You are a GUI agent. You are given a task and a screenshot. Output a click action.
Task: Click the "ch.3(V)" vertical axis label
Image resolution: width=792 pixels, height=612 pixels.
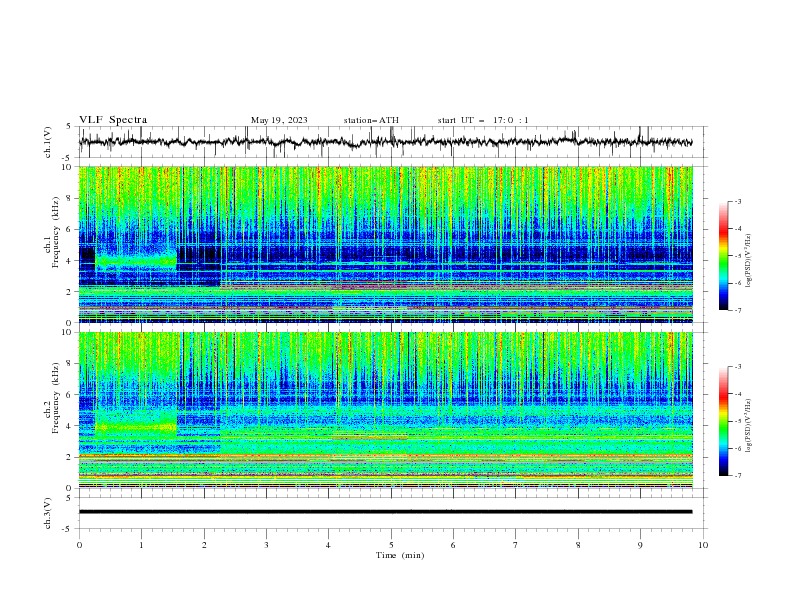[x=47, y=513]
